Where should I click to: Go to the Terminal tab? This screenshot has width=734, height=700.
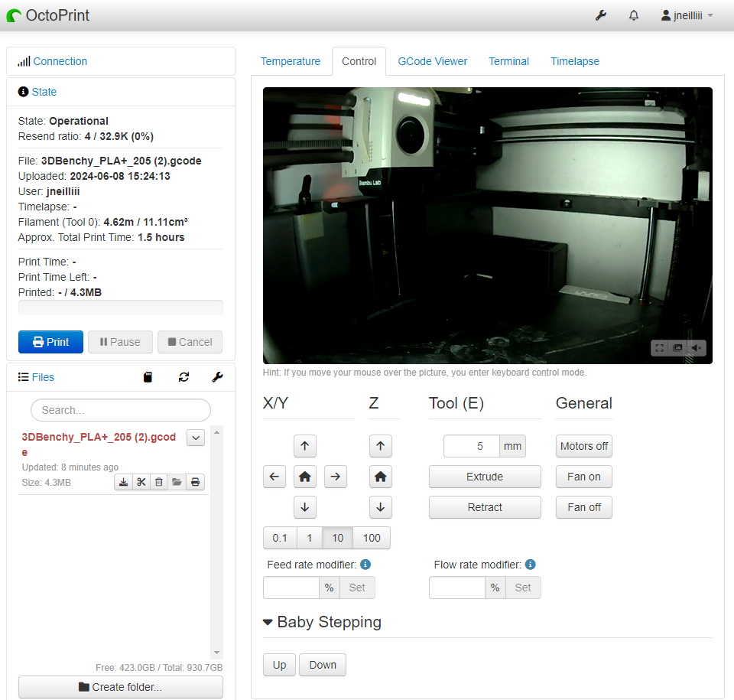pyautogui.click(x=509, y=61)
